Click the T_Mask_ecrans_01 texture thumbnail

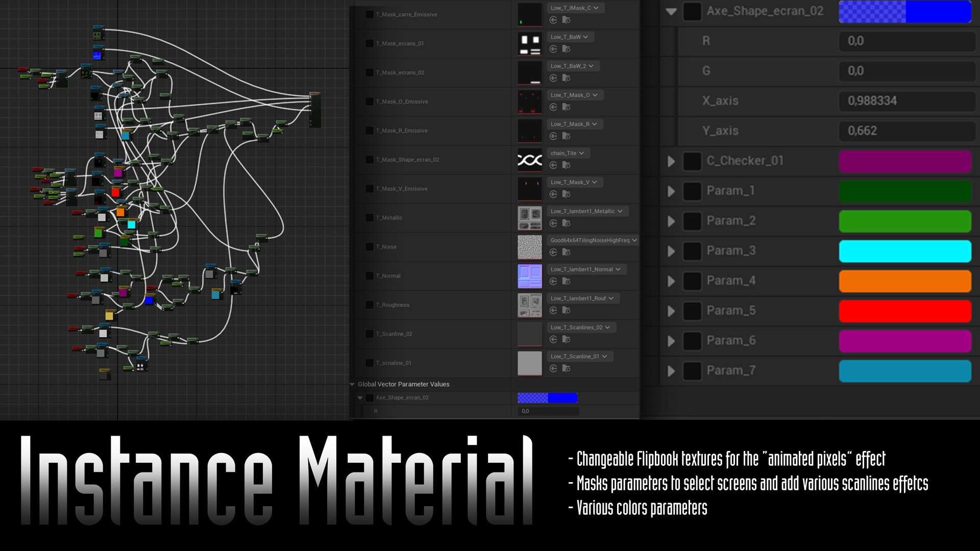pos(529,44)
